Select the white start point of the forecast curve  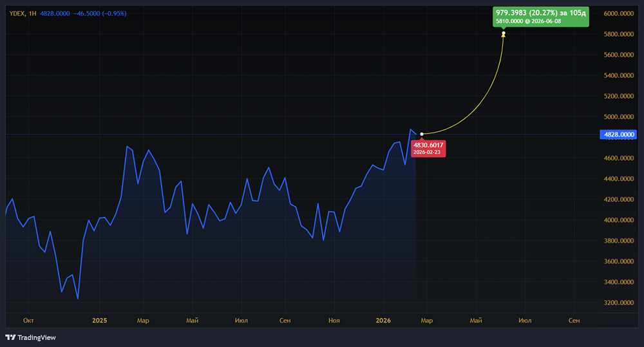[421, 134]
